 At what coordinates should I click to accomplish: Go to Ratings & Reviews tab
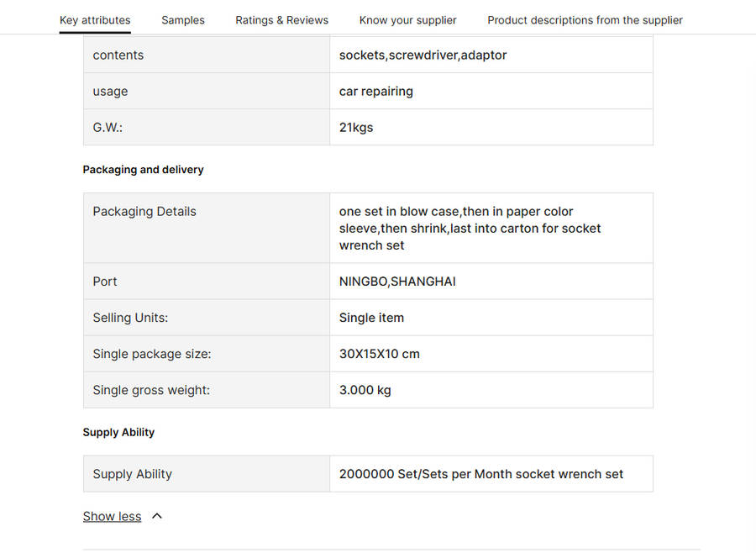pos(281,20)
